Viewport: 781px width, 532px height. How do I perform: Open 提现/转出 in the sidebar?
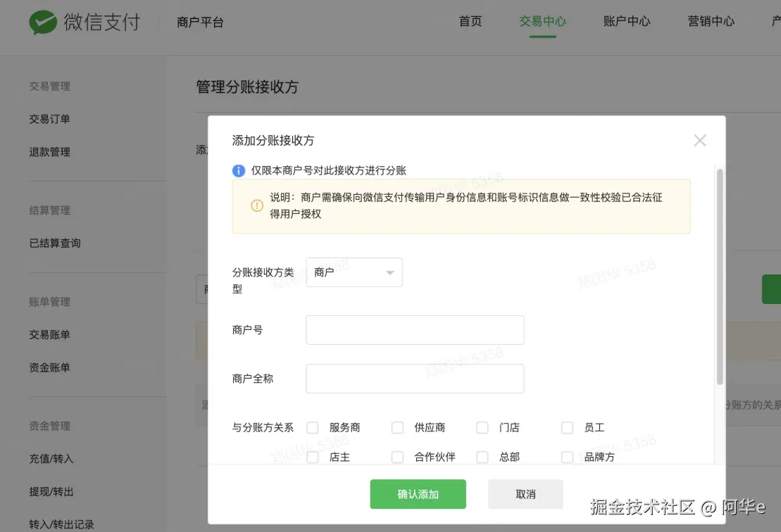click(51, 492)
